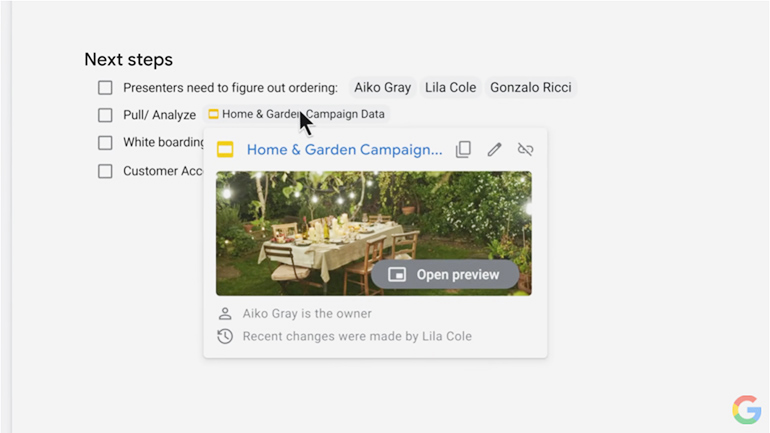This screenshot has height=433, width=770.
Task: Click the Open preview button
Action: [x=445, y=274]
